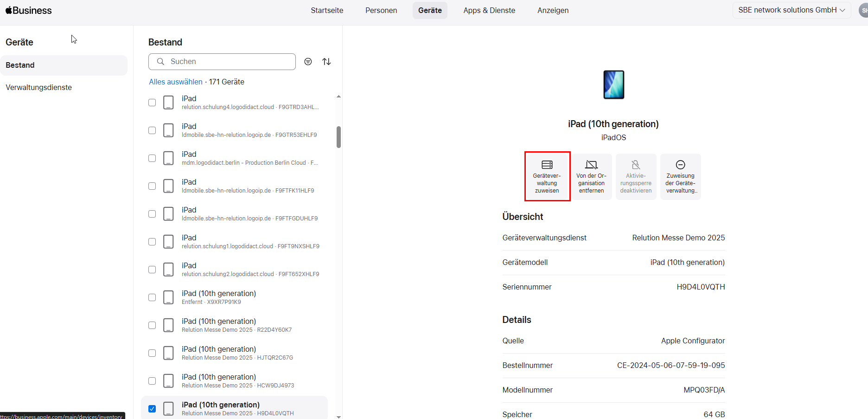Viewport: 868px width, 419px height.
Task: Click device icon for selected H9D4L0VQTH iPad
Action: click(x=169, y=409)
